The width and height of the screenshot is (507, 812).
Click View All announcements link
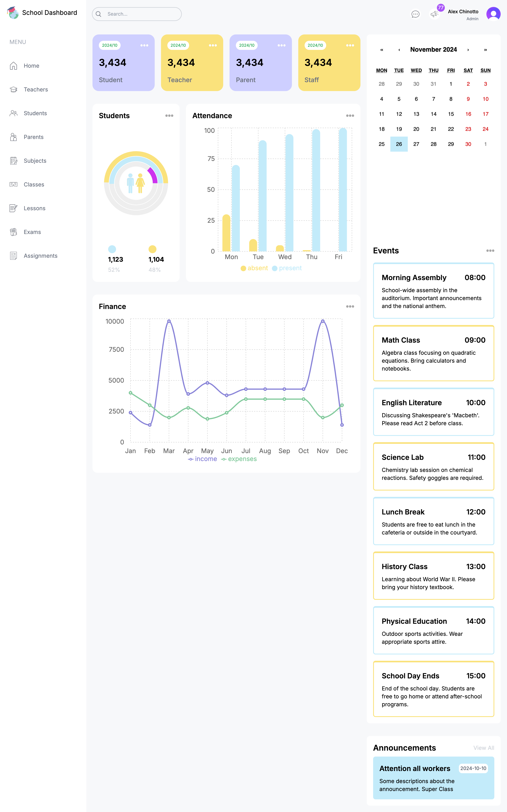pos(483,748)
